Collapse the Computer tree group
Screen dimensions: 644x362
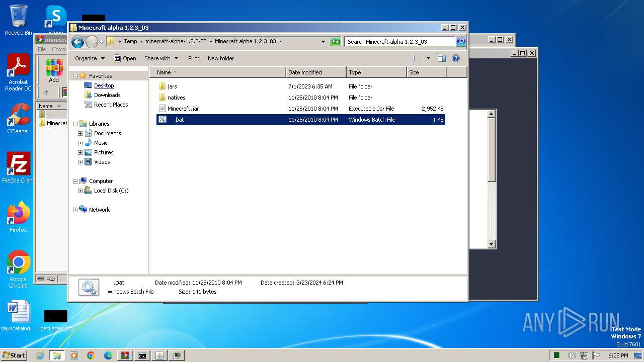[75, 181]
